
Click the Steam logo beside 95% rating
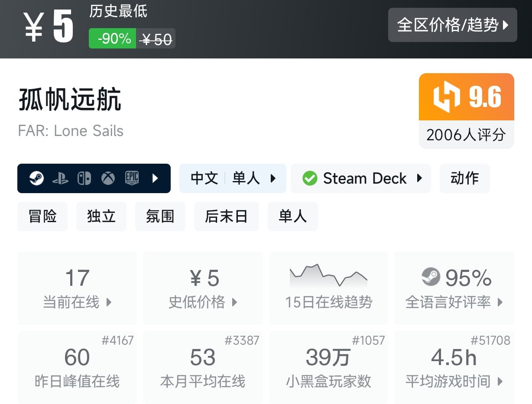tap(431, 278)
